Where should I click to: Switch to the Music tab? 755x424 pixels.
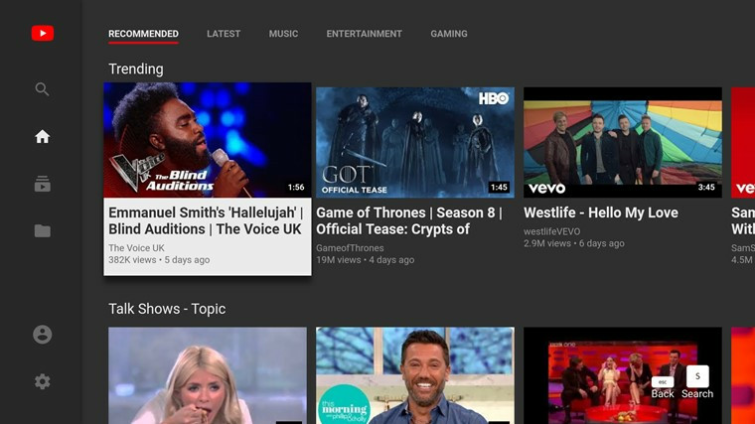point(283,34)
